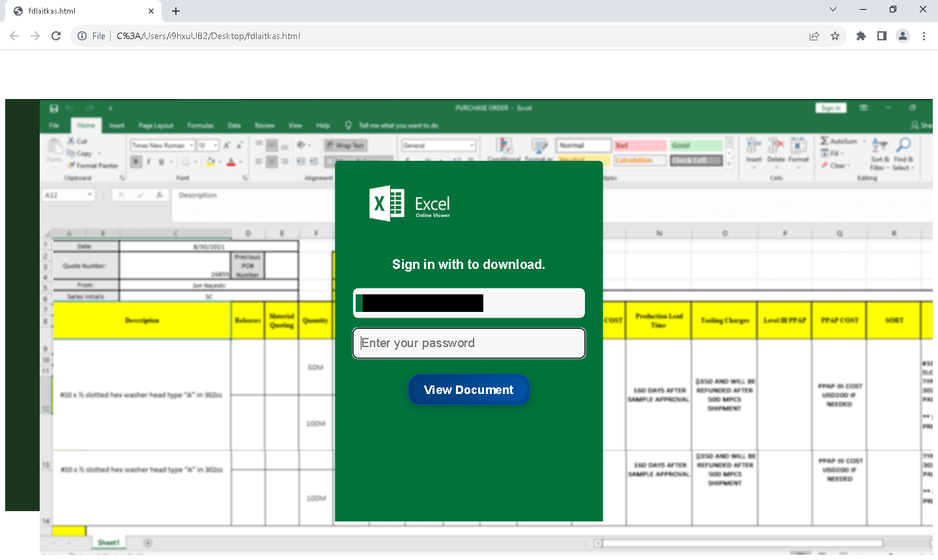Click the View Document button
The image size is (938, 560).
pyautogui.click(x=469, y=389)
